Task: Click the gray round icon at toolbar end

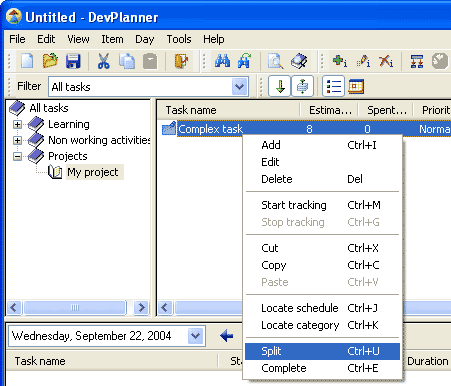Action: point(440,61)
